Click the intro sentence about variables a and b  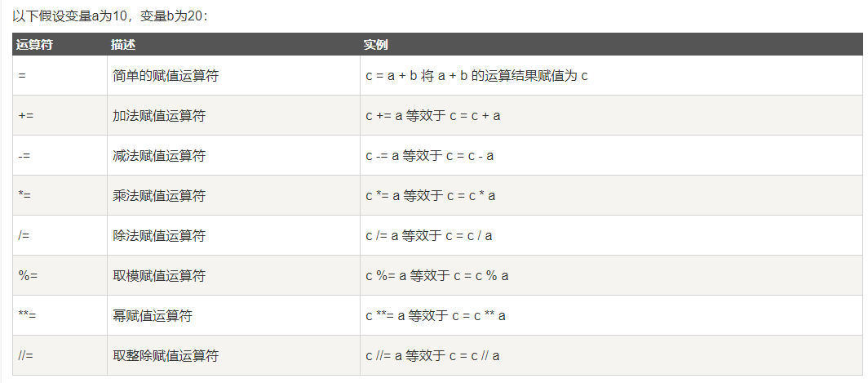[110, 16]
